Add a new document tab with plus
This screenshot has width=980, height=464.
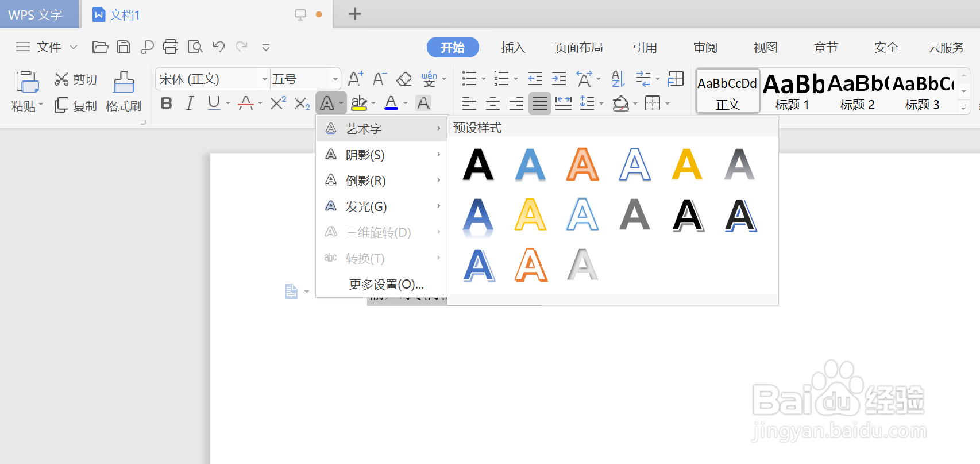coord(355,14)
